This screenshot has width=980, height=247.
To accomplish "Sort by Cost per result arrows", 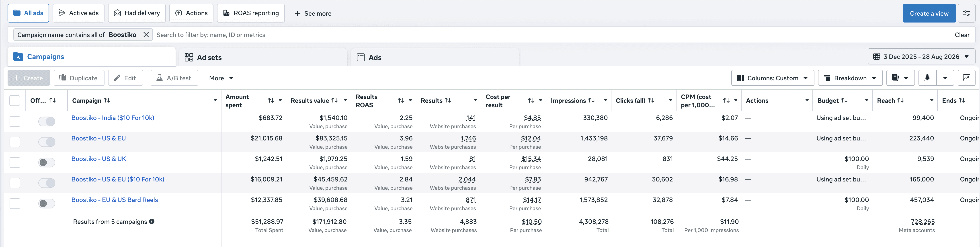I will 531,101.
